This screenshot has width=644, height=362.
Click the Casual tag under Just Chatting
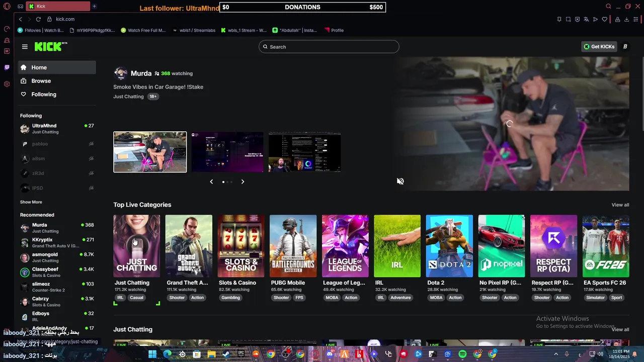coord(137,298)
